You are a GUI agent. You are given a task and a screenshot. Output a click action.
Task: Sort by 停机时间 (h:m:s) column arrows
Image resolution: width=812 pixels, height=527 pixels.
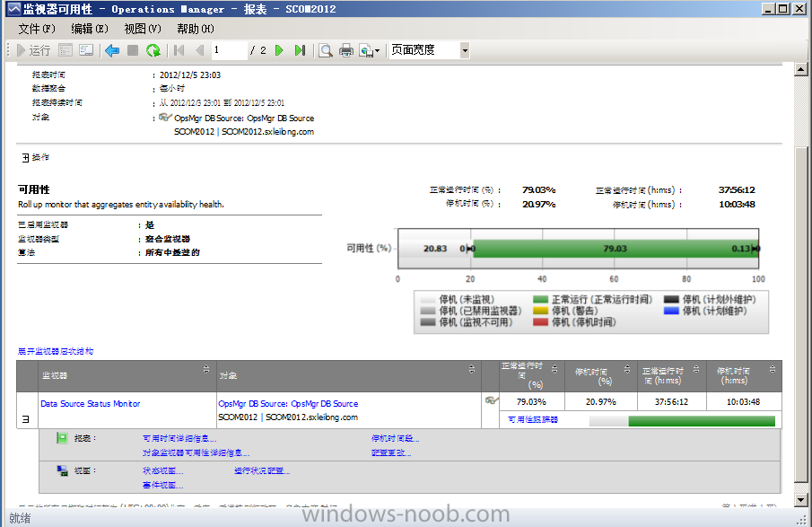pos(773,369)
